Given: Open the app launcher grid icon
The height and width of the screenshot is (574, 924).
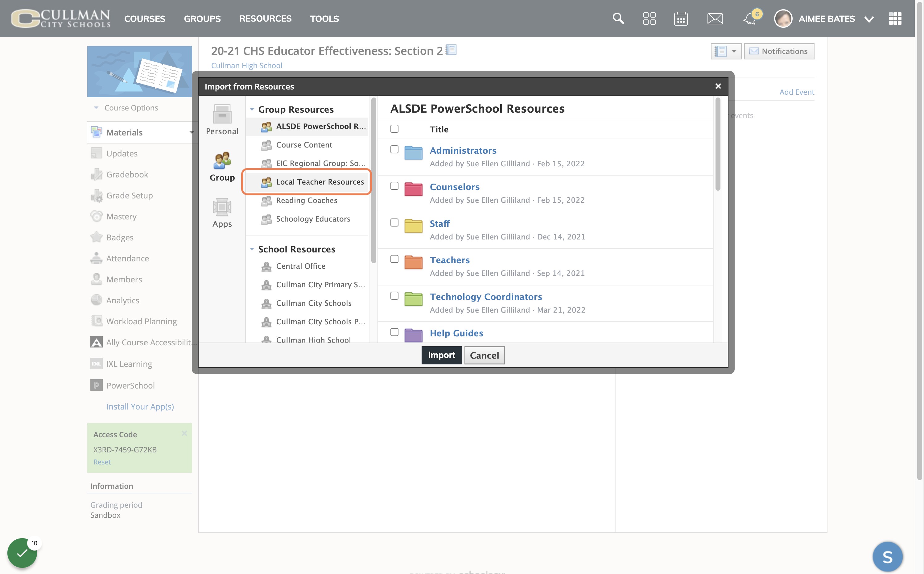Looking at the screenshot, I should (x=895, y=18).
